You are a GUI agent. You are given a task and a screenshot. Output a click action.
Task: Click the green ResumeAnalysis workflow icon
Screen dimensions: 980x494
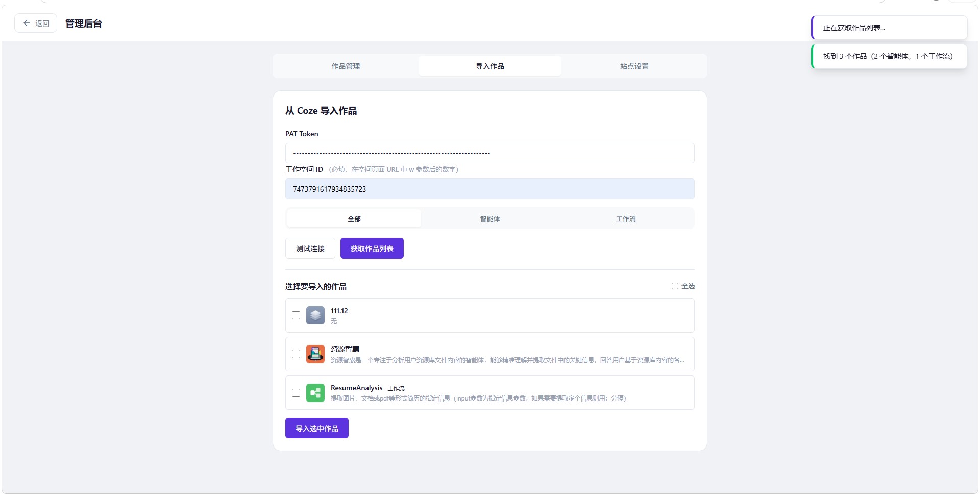(x=315, y=393)
